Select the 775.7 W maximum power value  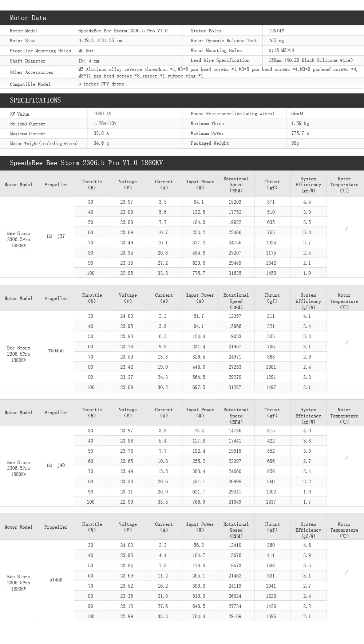point(300,133)
